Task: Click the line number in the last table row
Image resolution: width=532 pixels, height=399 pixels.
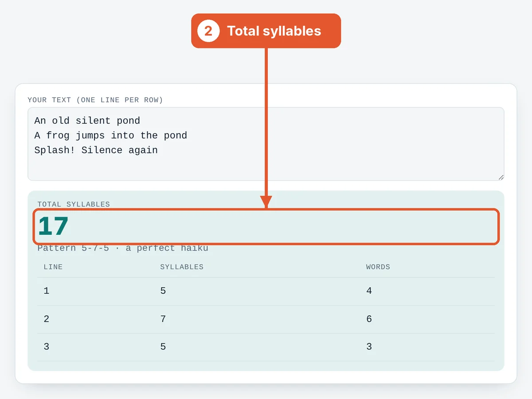Action: tap(47, 347)
